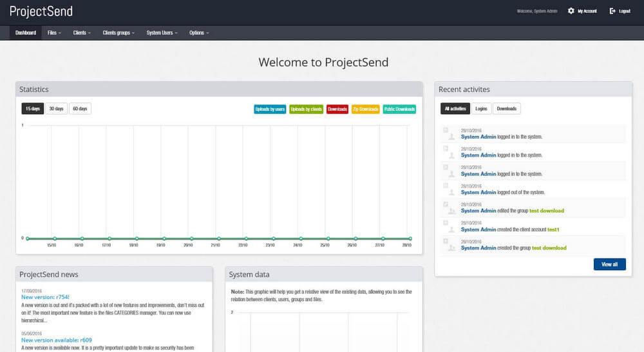
Task: Click the chart data point at 15/10
Action: [54, 239]
